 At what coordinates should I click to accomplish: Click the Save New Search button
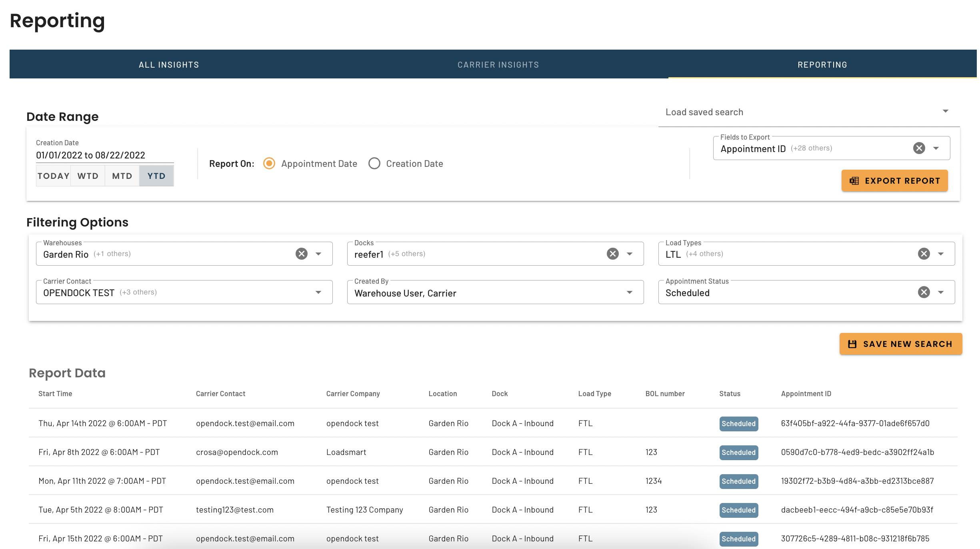(x=901, y=344)
